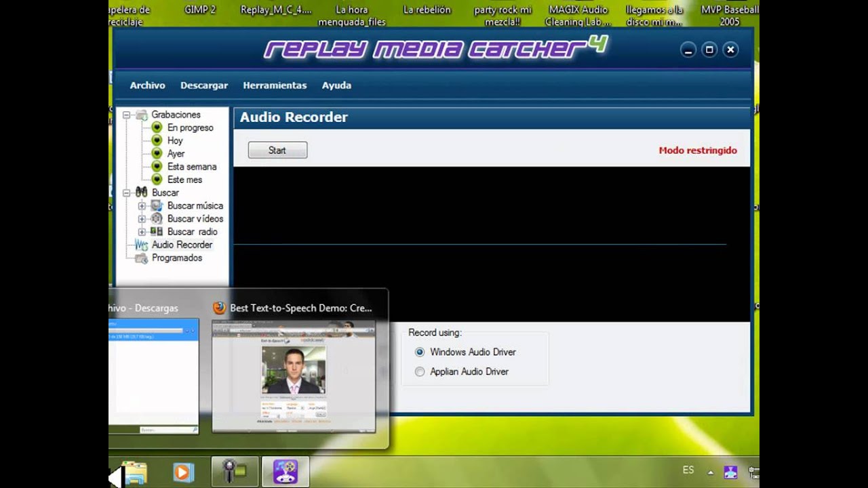Image resolution: width=868 pixels, height=488 pixels.
Task: Click the GIMP 2 desktop label
Action: pos(199,10)
